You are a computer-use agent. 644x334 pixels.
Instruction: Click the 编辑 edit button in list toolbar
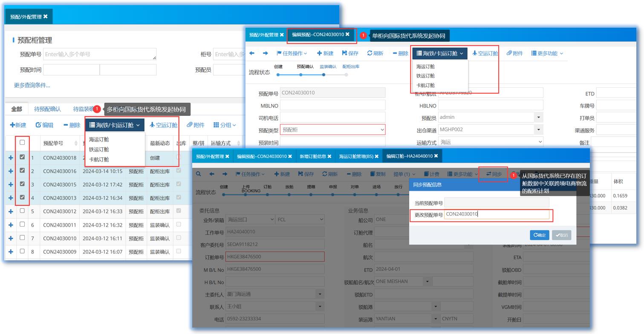pos(44,125)
